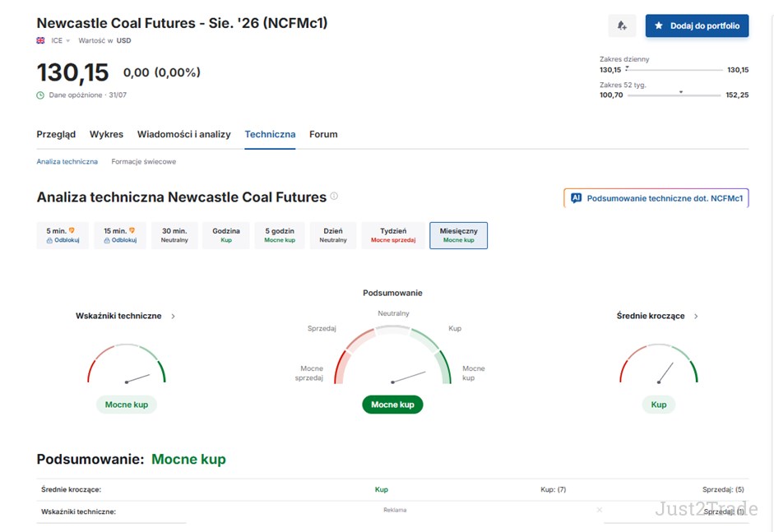Screen dimensions: 774x532
Task: Select the Godzina timeframe
Action: click(226, 235)
